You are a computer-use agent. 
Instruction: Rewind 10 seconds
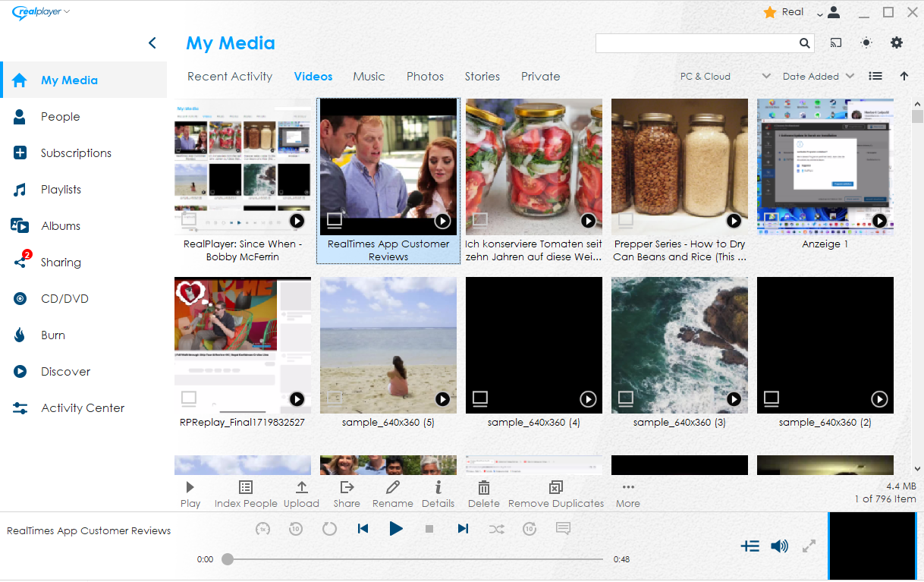coord(296,529)
